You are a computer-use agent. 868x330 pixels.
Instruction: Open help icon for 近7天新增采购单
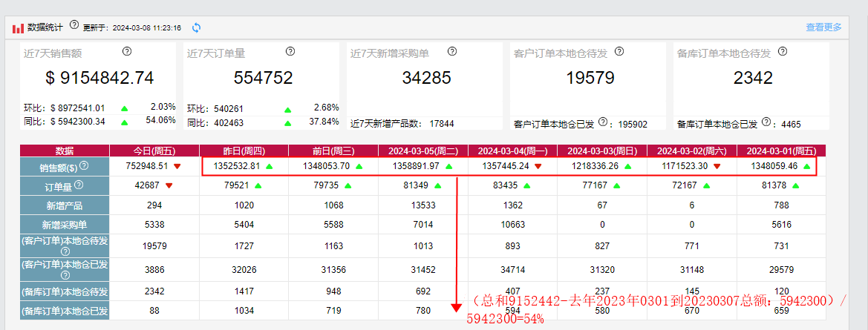[451, 51]
